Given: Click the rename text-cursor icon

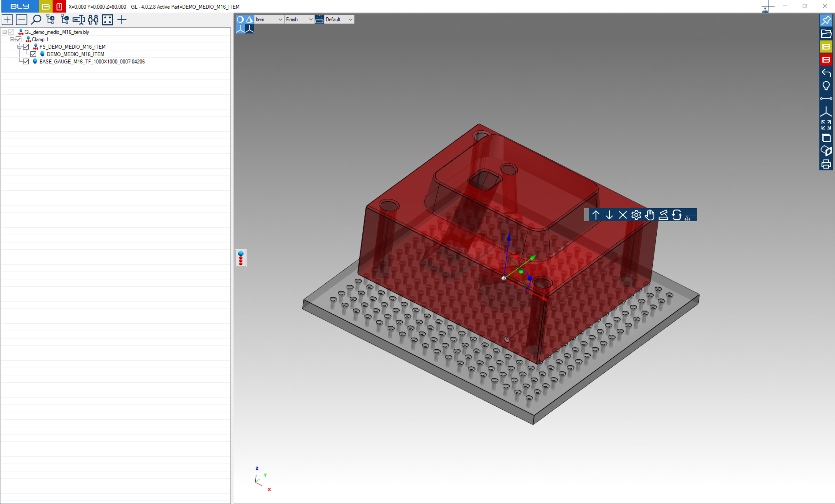Looking at the screenshot, I should [x=79, y=20].
